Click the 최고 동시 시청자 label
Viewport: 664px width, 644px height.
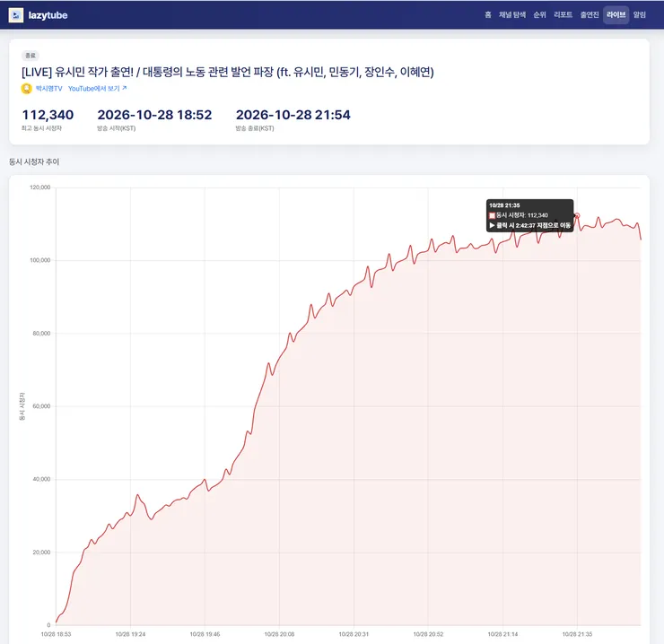(x=41, y=128)
